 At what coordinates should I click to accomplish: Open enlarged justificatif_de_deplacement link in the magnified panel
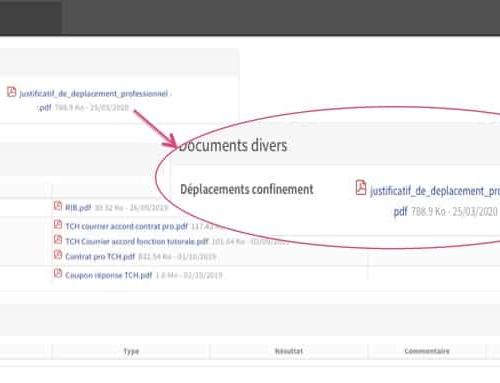pyautogui.click(x=435, y=191)
